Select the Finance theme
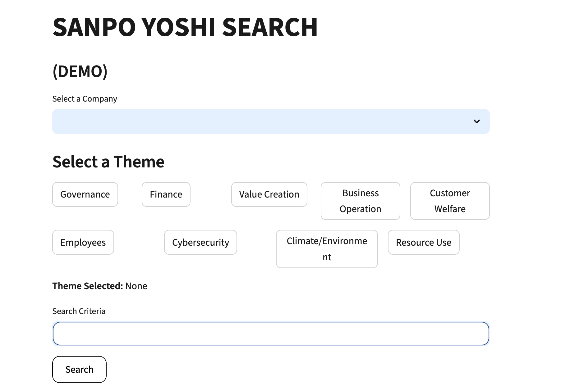The image size is (570, 392). [x=166, y=194]
